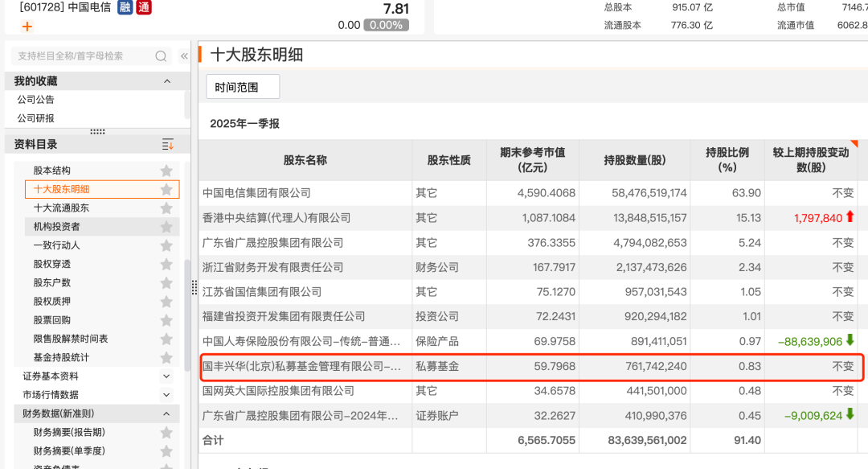Expand the 证券基本资料 section

(166, 376)
